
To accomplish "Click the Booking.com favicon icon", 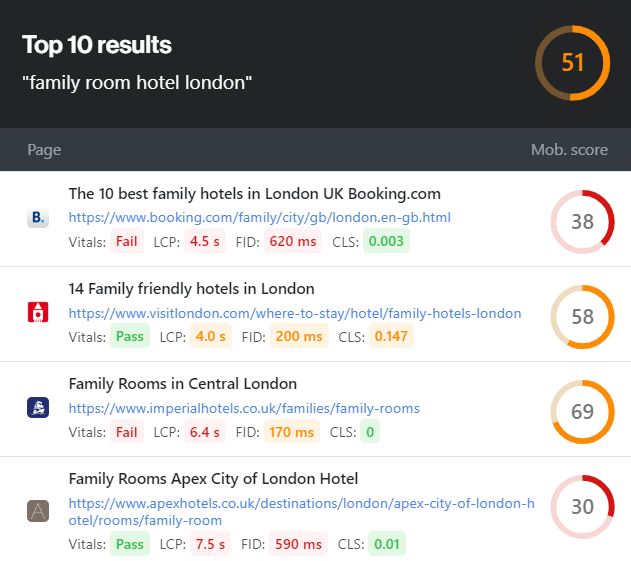I will point(38,217).
